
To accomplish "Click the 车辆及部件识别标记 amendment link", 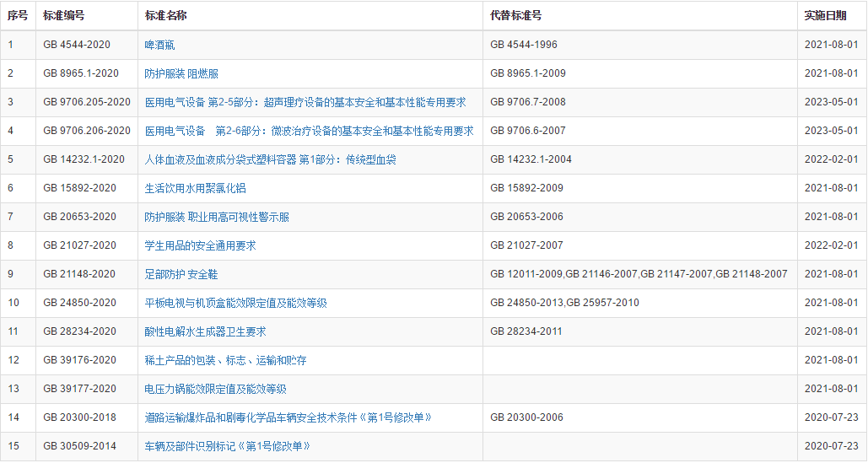I will [227, 446].
